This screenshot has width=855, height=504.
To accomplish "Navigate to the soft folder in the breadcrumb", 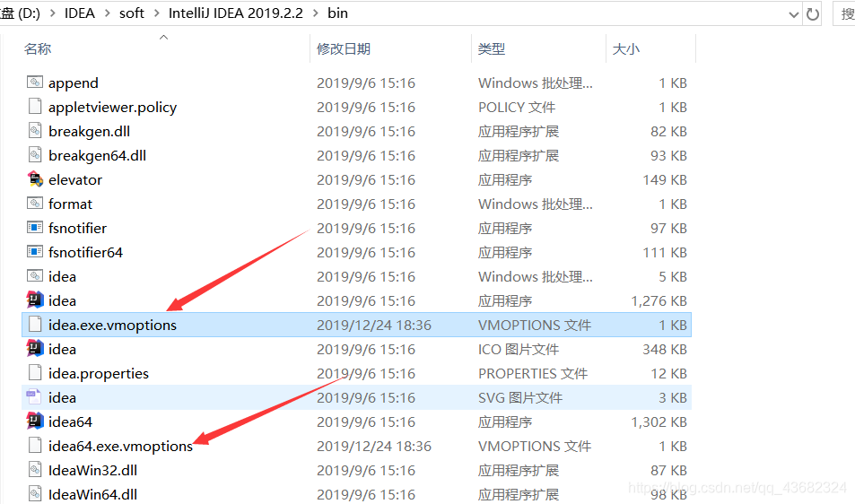I will coord(132,13).
